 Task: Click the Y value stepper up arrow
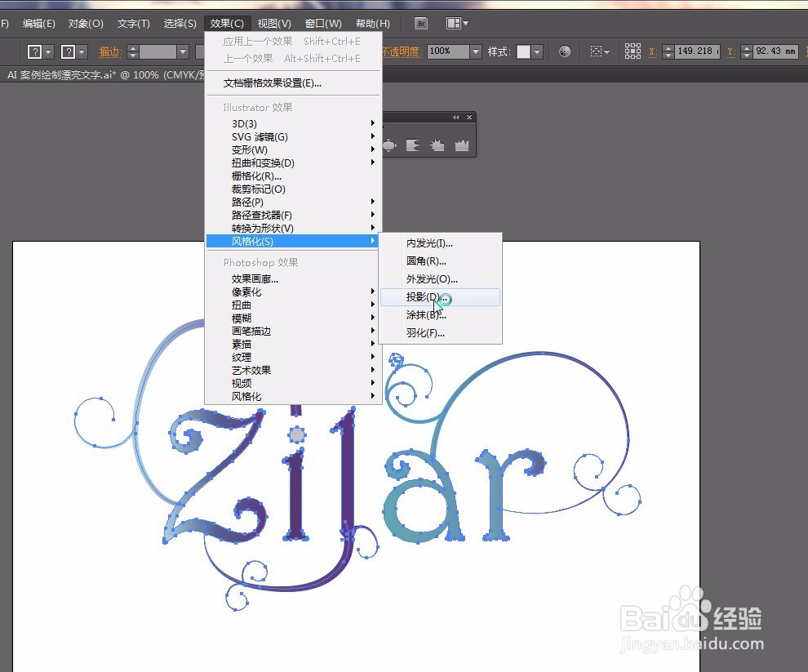tap(746, 47)
